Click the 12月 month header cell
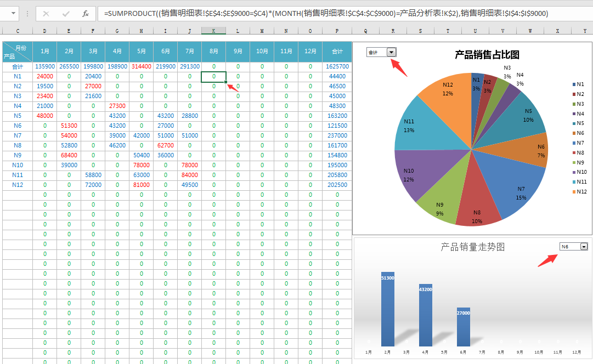Viewport: 593px width, 364px height. click(310, 52)
